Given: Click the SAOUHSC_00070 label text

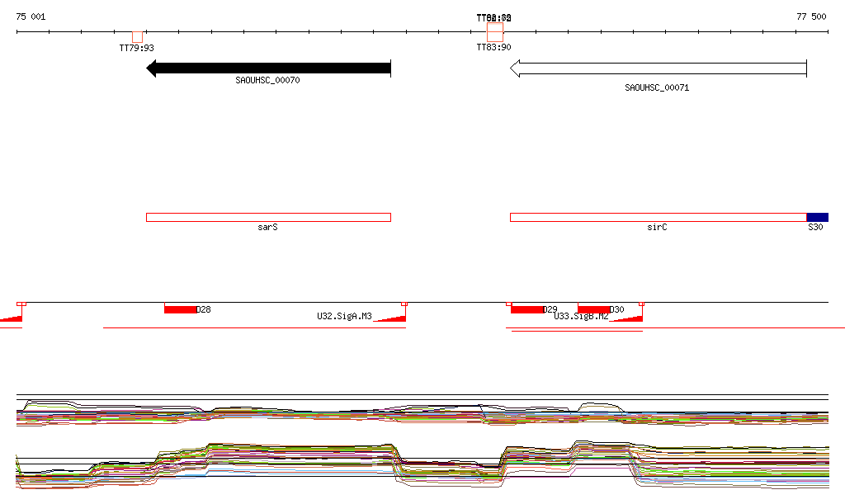Looking at the screenshot, I should [x=267, y=80].
